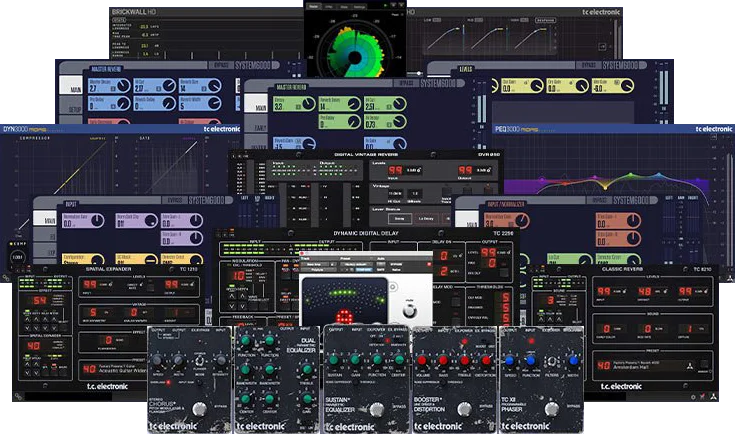The height and width of the screenshot is (434, 735).
Task: Switch to SETUP tab in blue Master Reverb
Action: 71,107
